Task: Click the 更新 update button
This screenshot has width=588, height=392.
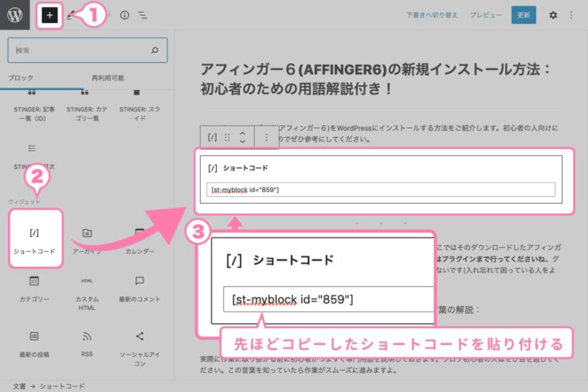Action: [x=523, y=15]
